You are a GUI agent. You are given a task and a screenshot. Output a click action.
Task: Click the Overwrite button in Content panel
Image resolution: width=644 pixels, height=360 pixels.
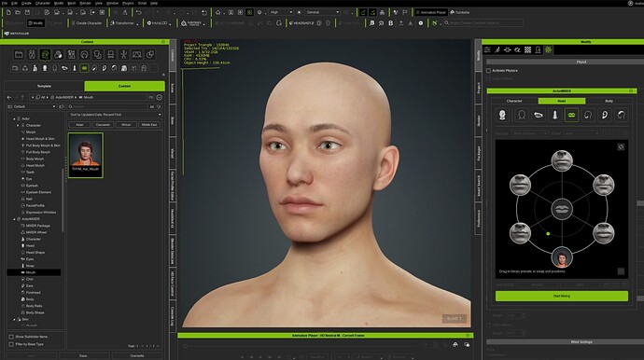(x=137, y=356)
